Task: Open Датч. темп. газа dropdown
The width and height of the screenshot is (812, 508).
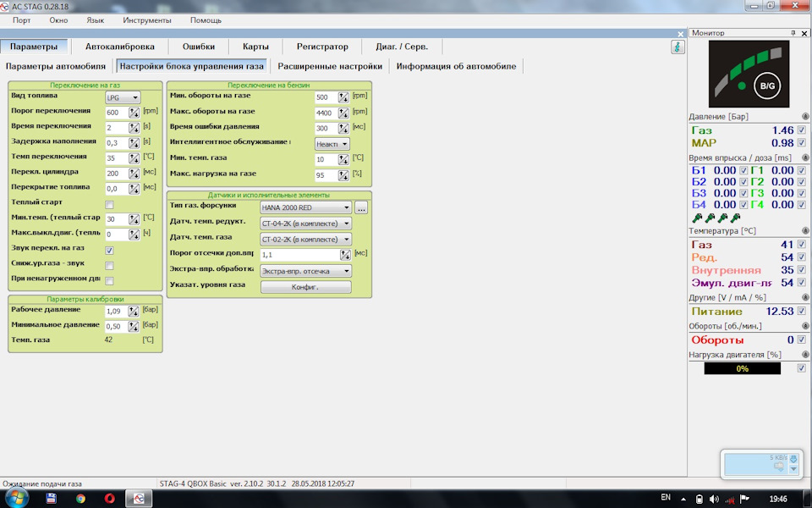Action: [x=305, y=240]
